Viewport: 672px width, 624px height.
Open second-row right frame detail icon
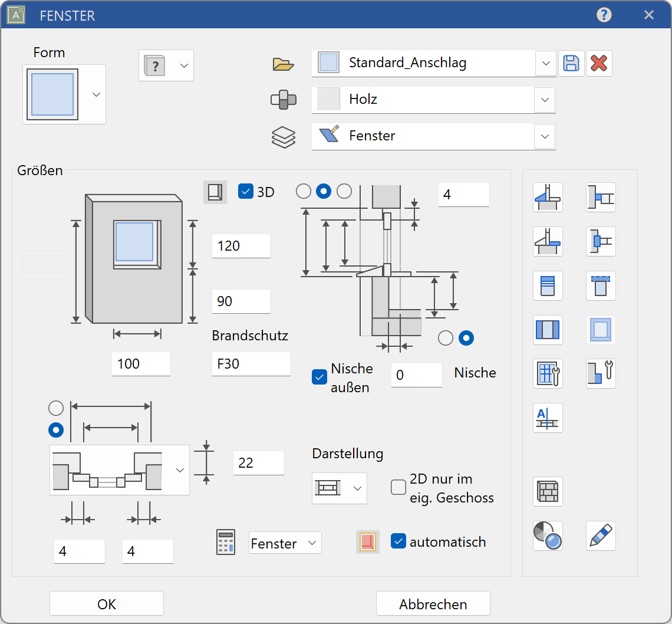(601, 241)
